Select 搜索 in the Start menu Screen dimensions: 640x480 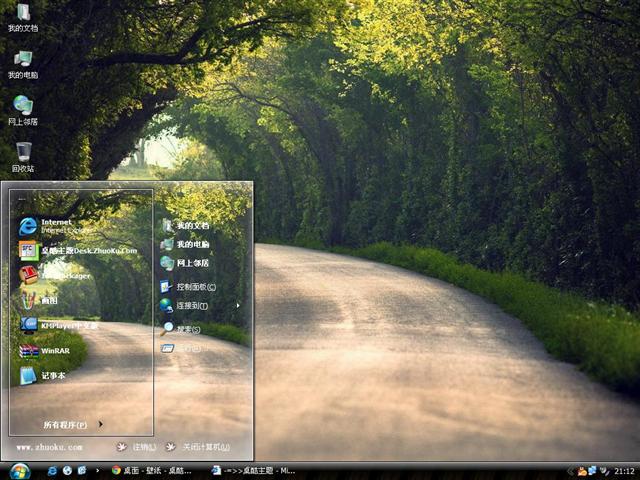click(187, 329)
